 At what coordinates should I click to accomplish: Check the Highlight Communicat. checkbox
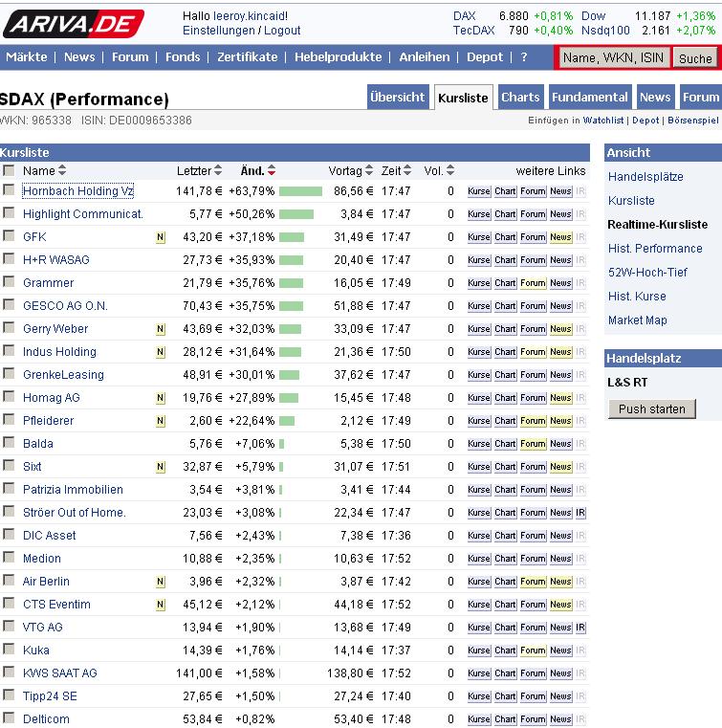[9, 212]
